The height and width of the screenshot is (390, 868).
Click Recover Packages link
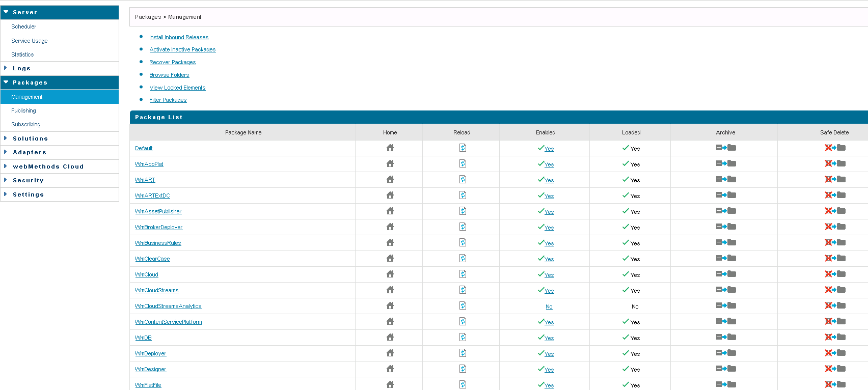tap(173, 62)
